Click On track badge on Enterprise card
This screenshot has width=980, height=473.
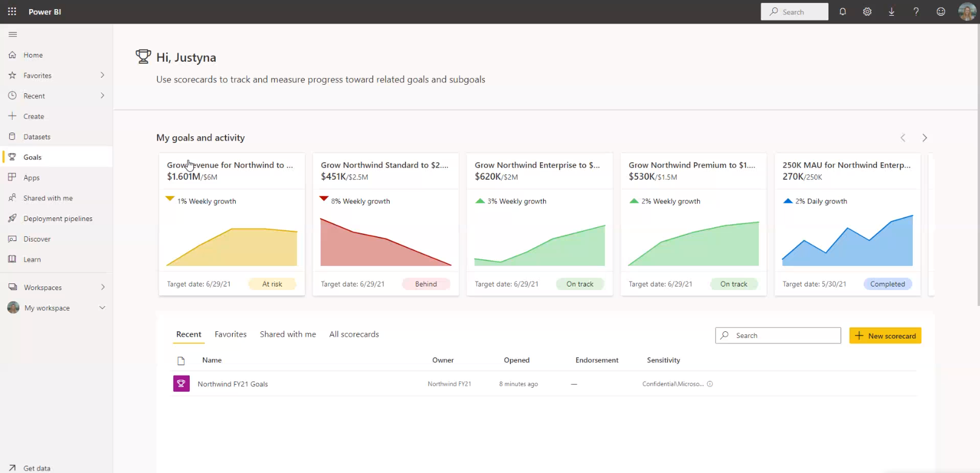click(580, 284)
